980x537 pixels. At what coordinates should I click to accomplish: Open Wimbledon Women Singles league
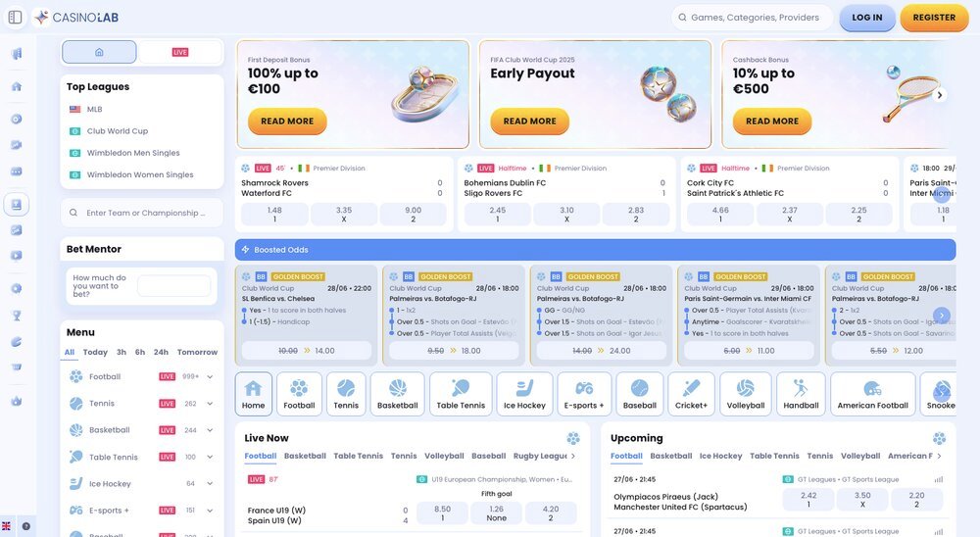(x=142, y=175)
